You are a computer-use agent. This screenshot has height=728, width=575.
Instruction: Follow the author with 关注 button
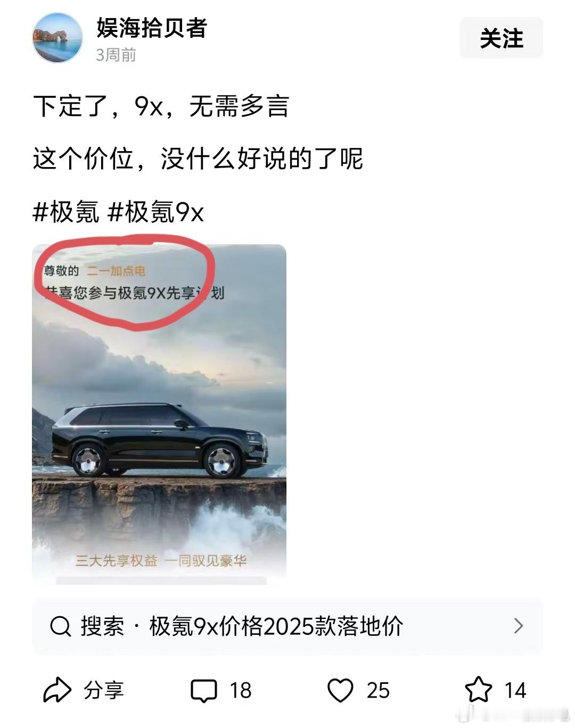pyautogui.click(x=502, y=38)
